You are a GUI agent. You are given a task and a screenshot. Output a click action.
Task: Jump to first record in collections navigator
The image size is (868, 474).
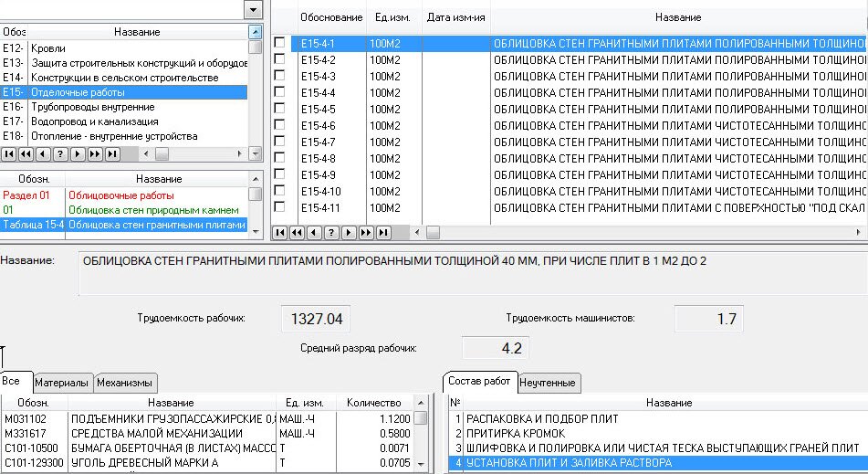(x=7, y=153)
